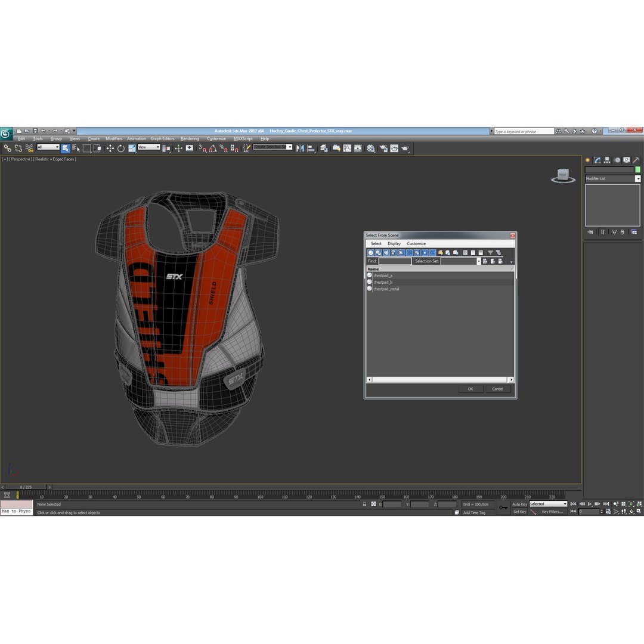This screenshot has height=644, width=644.
Task: Click the Select and Manipulate tool
Action: [x=179, y=148]
